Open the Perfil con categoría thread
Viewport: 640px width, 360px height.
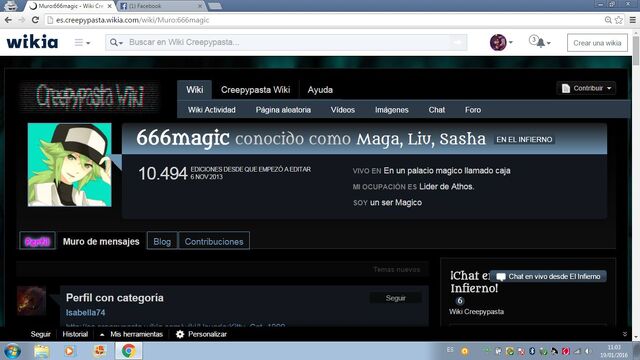click(115, 298)
